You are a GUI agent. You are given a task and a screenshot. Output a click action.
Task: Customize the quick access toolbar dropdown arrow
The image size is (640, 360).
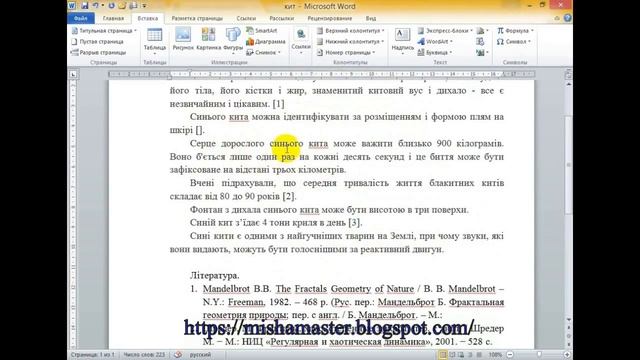click(144, 6)
